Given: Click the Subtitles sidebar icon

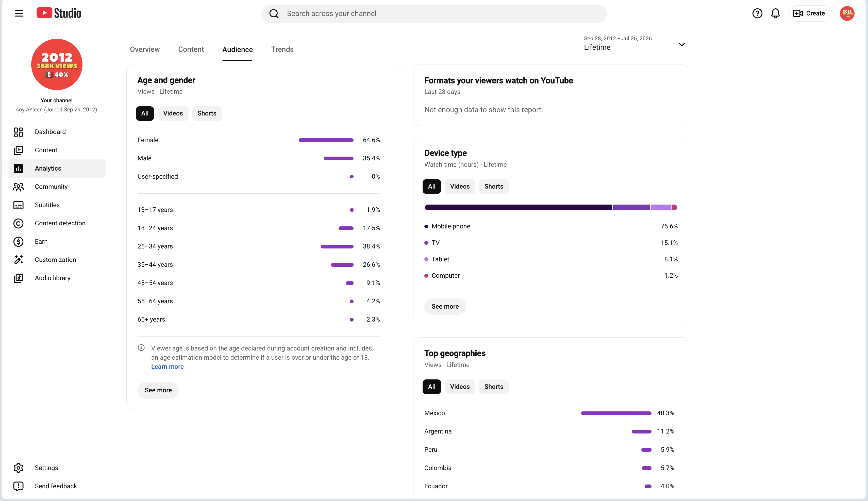Looking at the screenshot, I should point(18,205).
